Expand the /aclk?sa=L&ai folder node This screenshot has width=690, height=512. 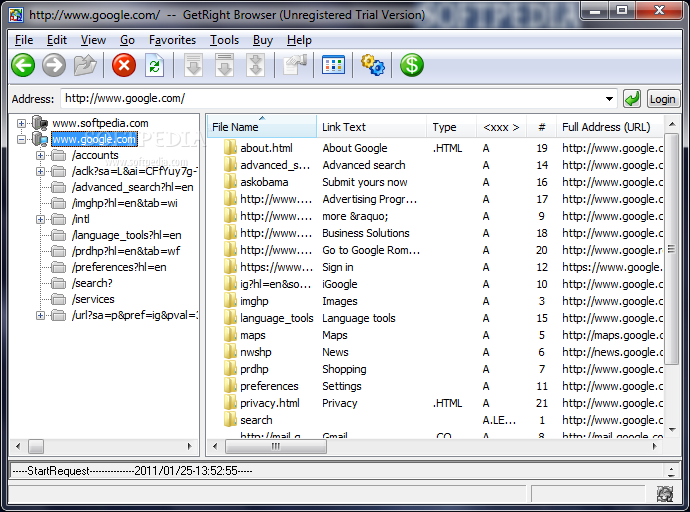pos(40,171)
